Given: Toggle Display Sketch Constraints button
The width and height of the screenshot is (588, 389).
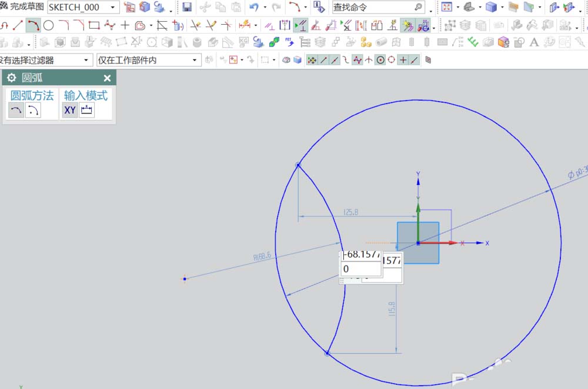Looking at the screenshot, I should (300, 25).
